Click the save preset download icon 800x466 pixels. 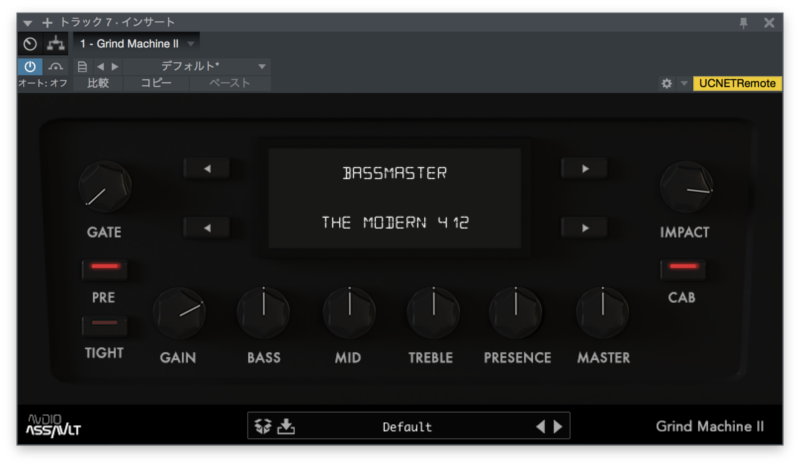pos(286,426)
